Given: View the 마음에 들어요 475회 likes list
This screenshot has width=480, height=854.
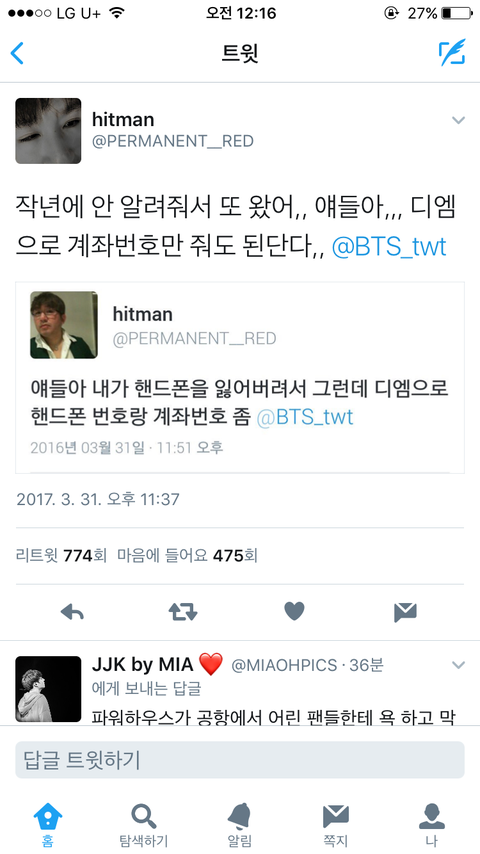Looking at the screenshot, I should 187,556.
